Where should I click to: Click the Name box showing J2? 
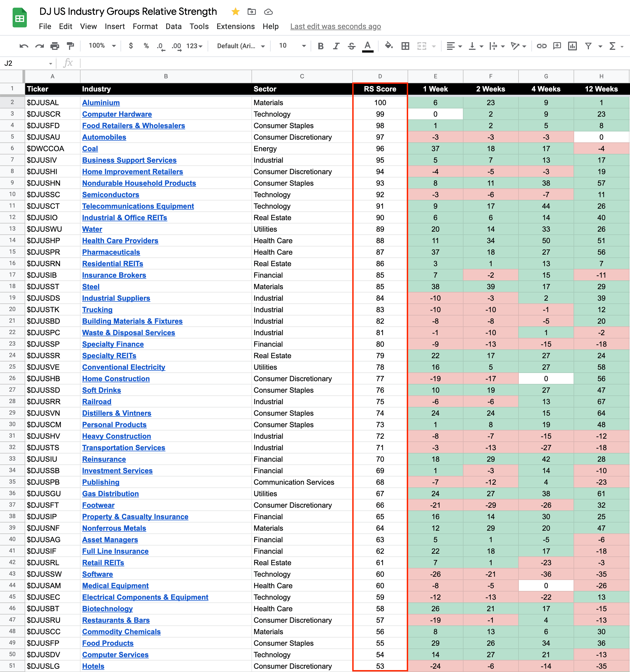[27, 63]
